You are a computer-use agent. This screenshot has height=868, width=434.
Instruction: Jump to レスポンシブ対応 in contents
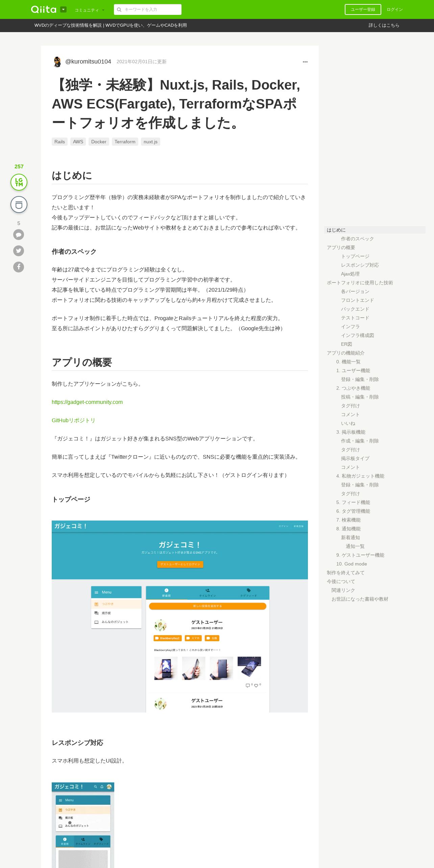click(360, 265)
